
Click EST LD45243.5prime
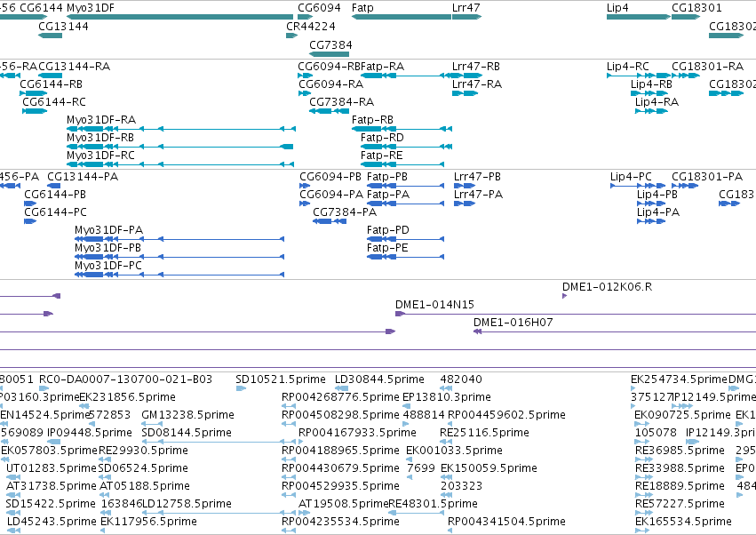click(13, 531)
